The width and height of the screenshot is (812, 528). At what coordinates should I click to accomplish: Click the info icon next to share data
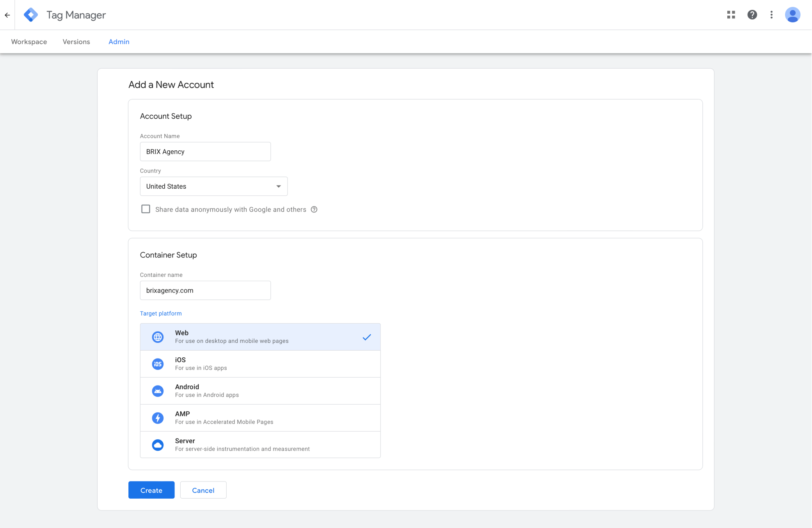click(314, 209)
